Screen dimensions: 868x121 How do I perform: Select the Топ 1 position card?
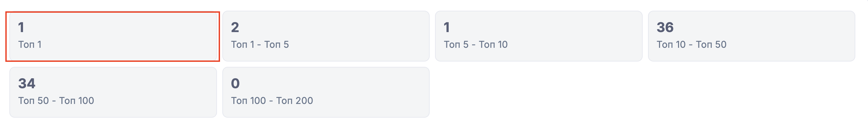pos(113,36)
